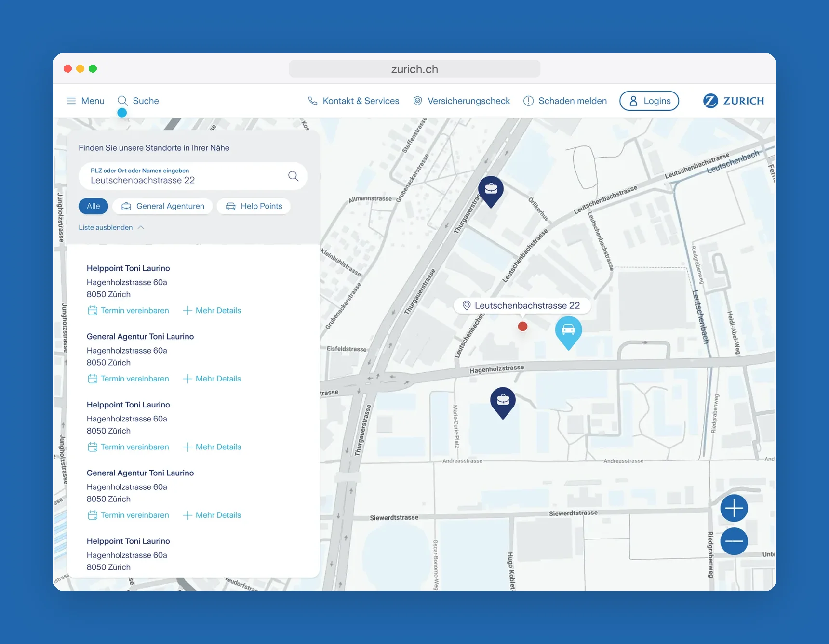Click the alert icon next to Schaden melden
The width and height of the screenshot is (829, 644).
click(x=529, y=101)
